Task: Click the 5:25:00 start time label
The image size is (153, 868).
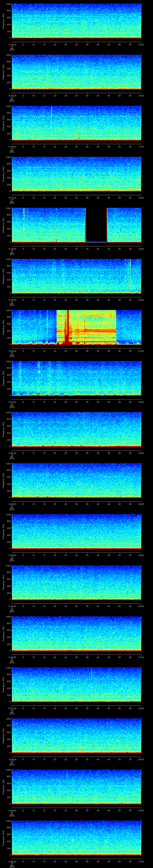Action: click(x=12, y=606)
